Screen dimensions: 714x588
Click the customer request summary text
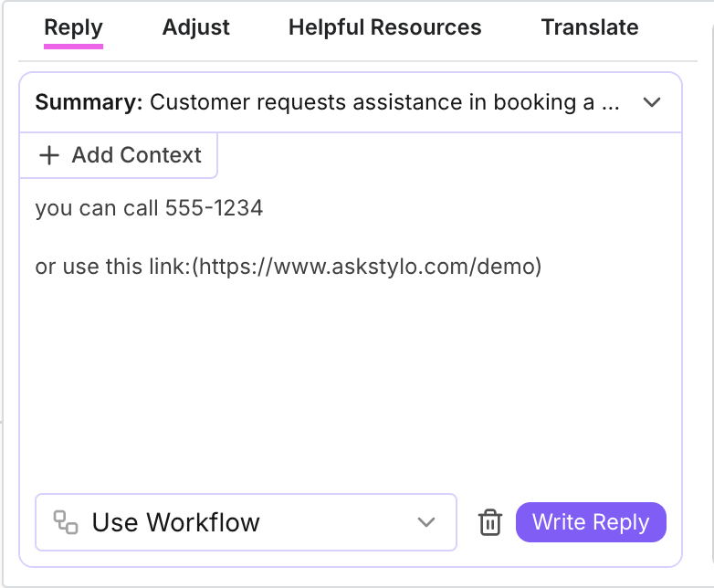coord(385,102)
